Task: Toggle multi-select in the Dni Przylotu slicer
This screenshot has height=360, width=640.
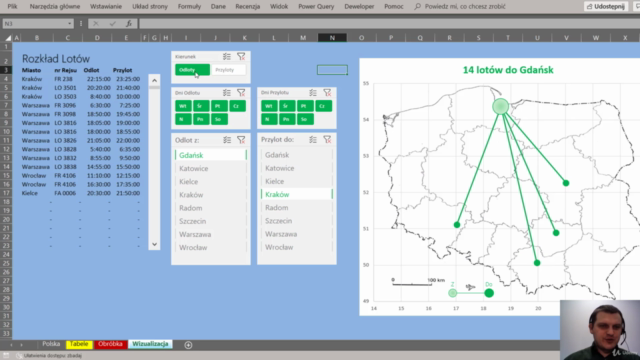Action: [x=313, y=93]
